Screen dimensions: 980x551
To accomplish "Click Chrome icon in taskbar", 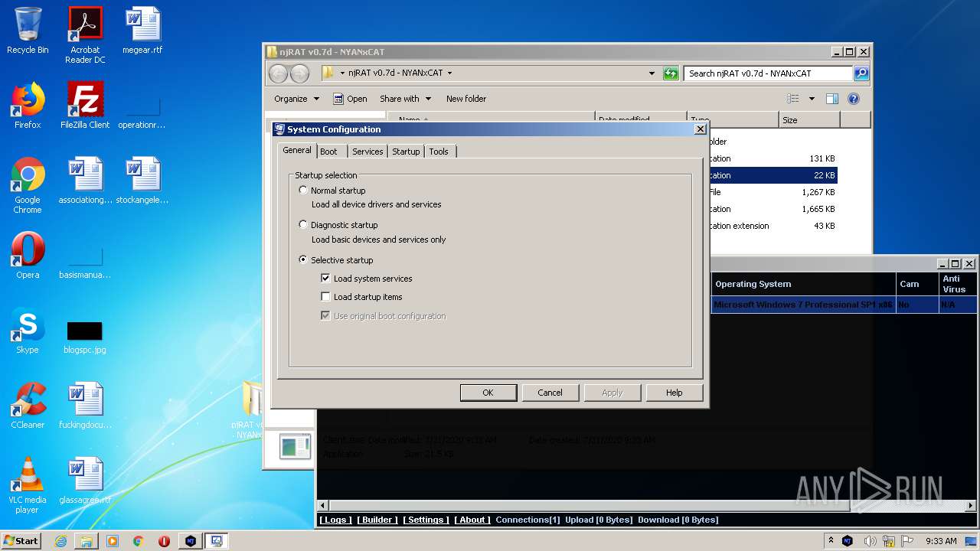I will point(139,540).
